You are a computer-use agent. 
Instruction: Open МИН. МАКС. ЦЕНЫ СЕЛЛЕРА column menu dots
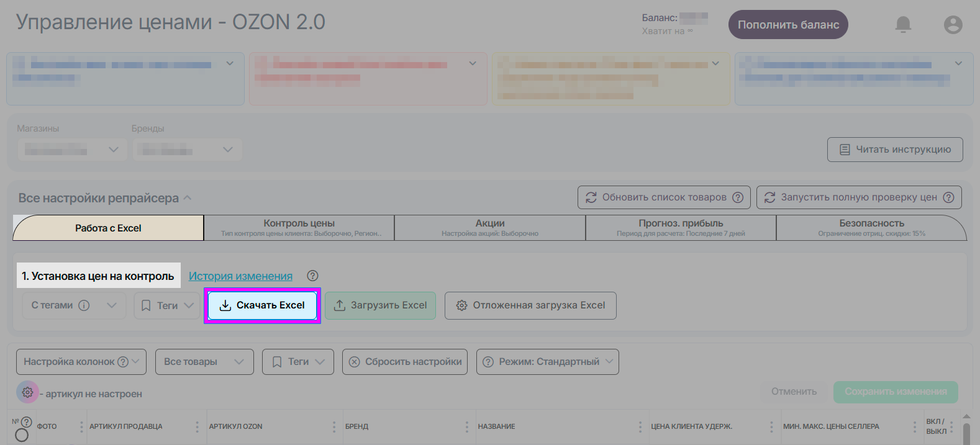pos(914,427)
